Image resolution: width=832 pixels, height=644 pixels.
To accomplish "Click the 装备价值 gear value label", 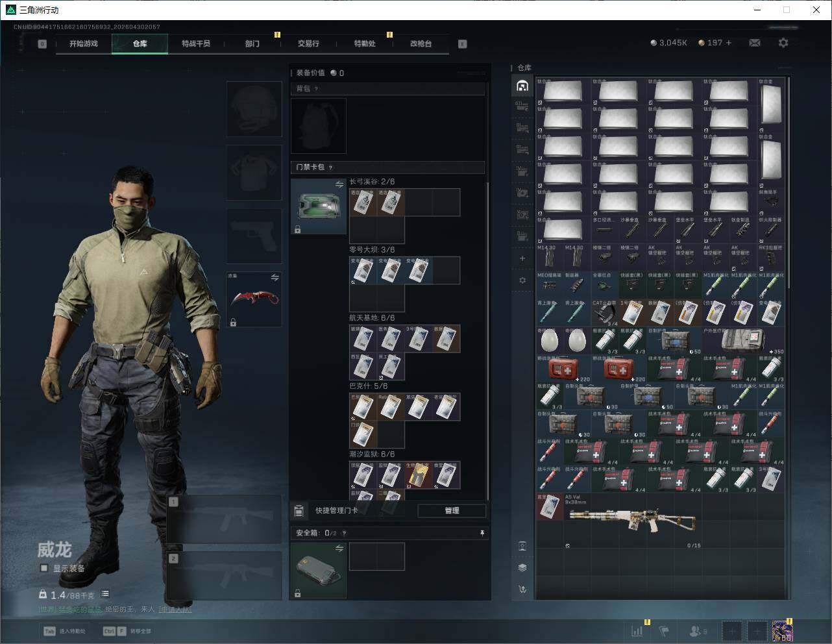I will click(310, 73).
